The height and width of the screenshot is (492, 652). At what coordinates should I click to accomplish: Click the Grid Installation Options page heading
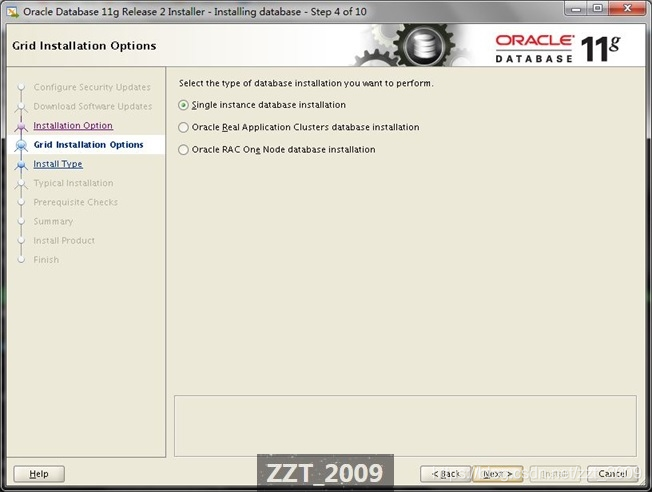pyautogui.click(x=84, y=46)
